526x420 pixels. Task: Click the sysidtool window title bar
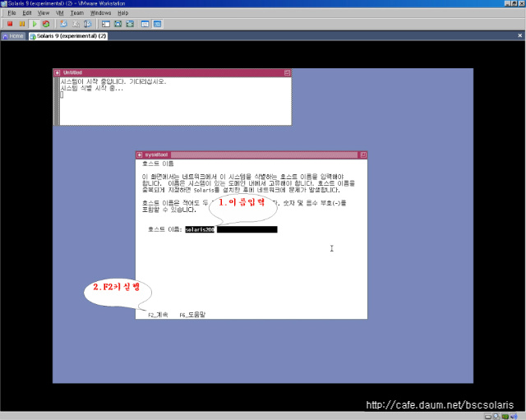tap(251, 155)
